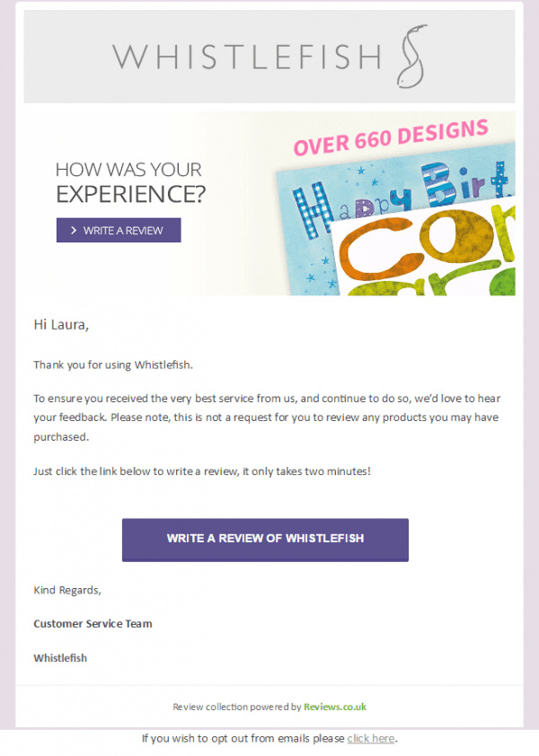Click the small WRITE A REVIEW banner button

pyautogui.click(x=119, y=230)
